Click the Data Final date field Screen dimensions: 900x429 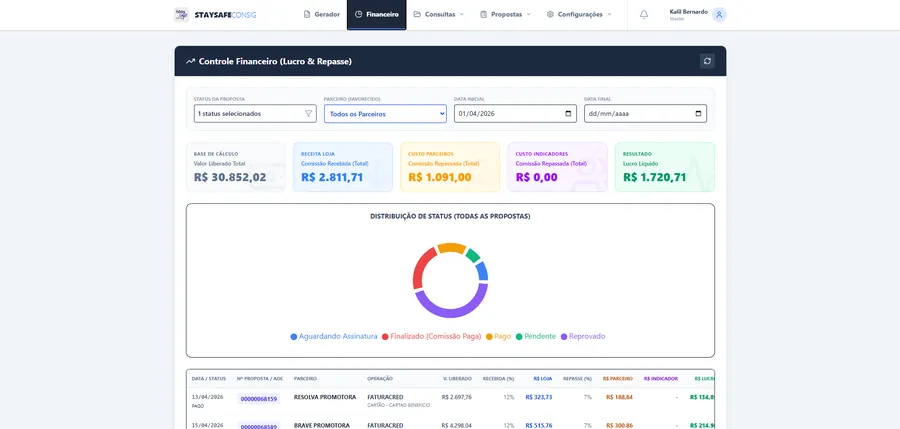pos(645,114)
